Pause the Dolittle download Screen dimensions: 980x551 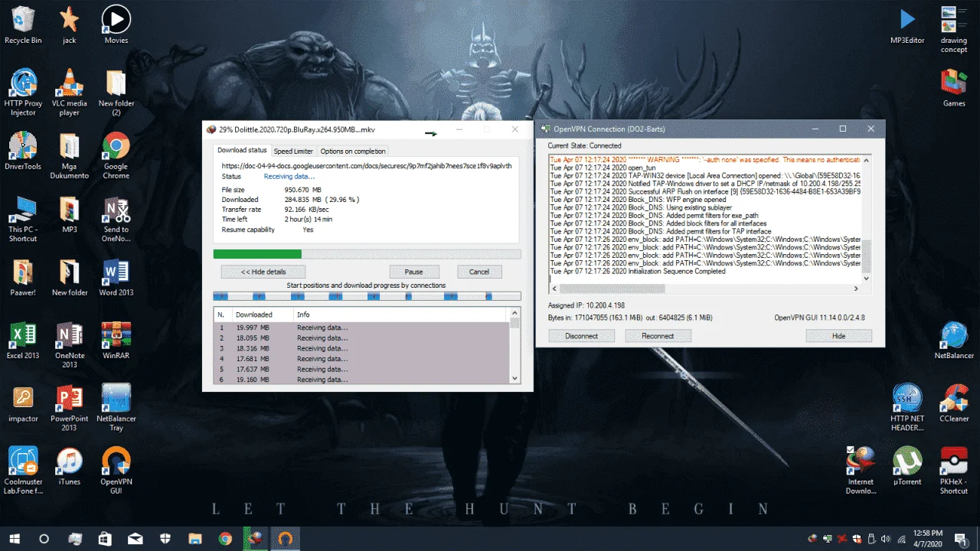(413, 272)
